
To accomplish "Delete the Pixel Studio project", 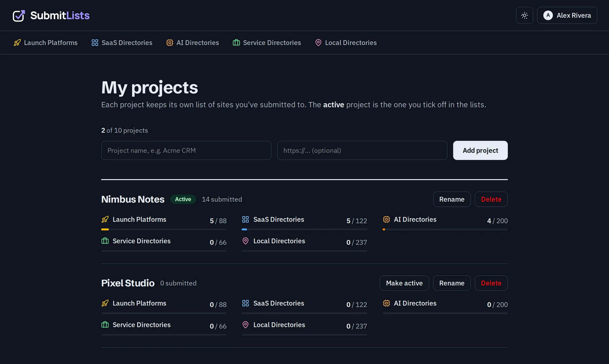I will [x=491, y=283].
